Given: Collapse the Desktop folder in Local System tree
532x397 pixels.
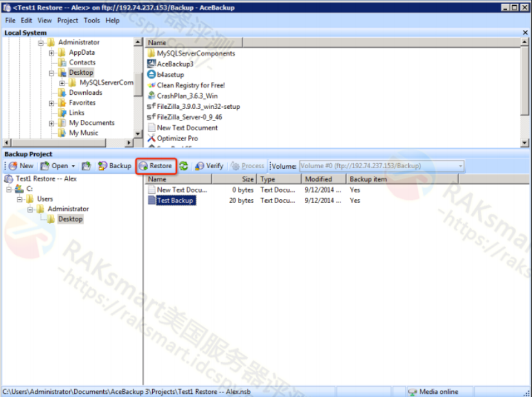Looking at the screenshot, I should (52, 73).
